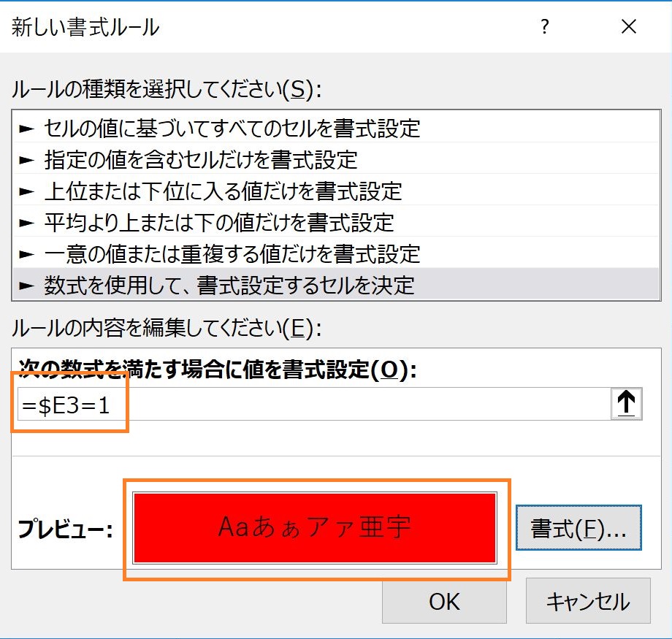Select the cell value based formatting rule type
This screenshot has width=672, height=639.
point(219,129)
